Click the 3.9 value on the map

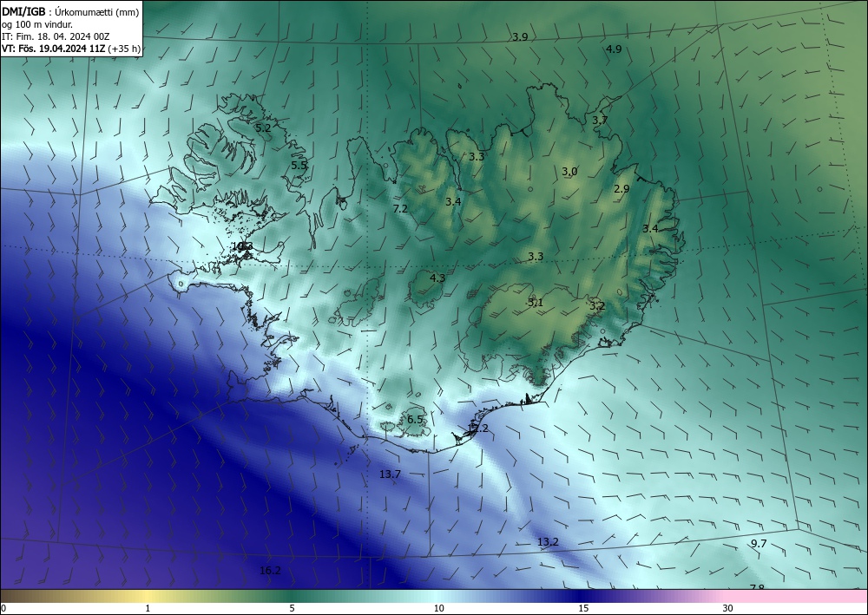click(520, 37)
